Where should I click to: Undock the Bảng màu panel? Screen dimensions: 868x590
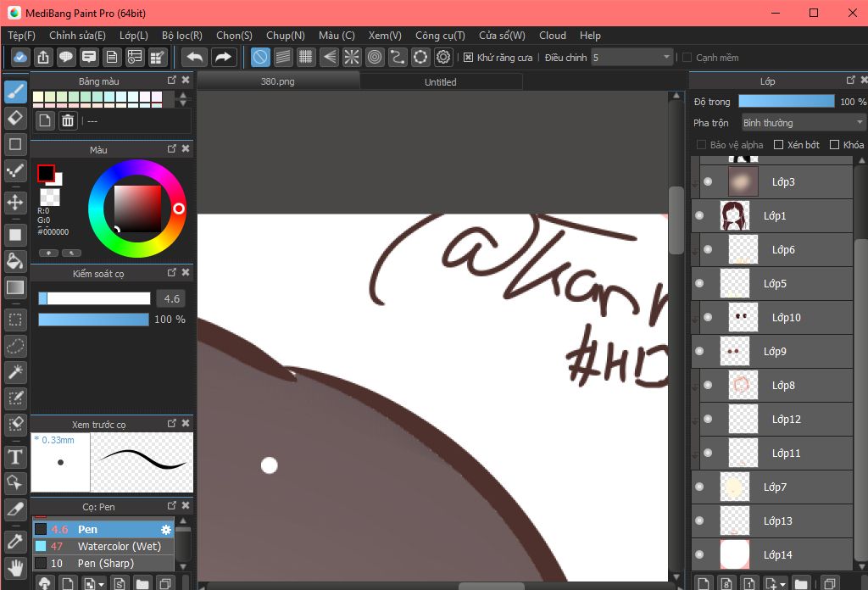pyautogui.click(x=171, y=81)
